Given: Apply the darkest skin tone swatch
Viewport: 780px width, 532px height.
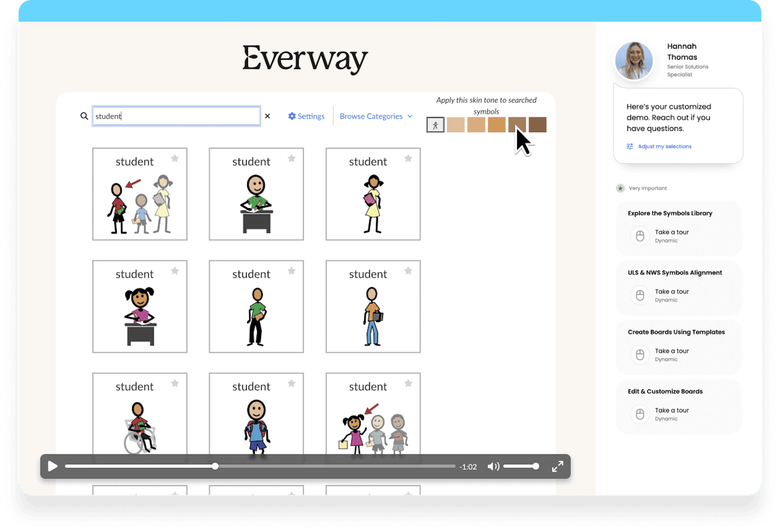Looking at the screenshot, I should (537, 125).
